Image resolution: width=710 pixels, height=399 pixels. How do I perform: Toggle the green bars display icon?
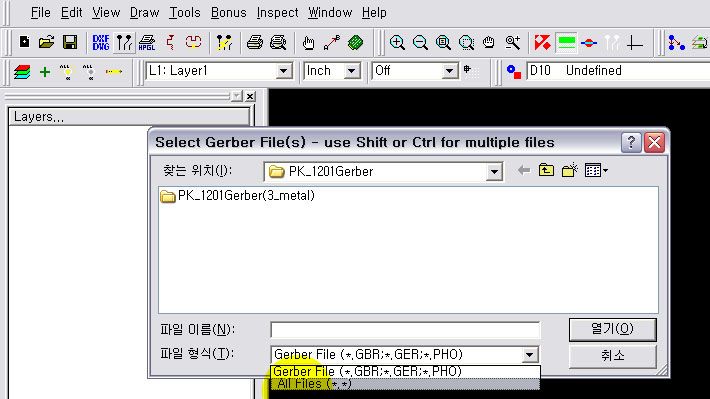click(x=566, y=43)
